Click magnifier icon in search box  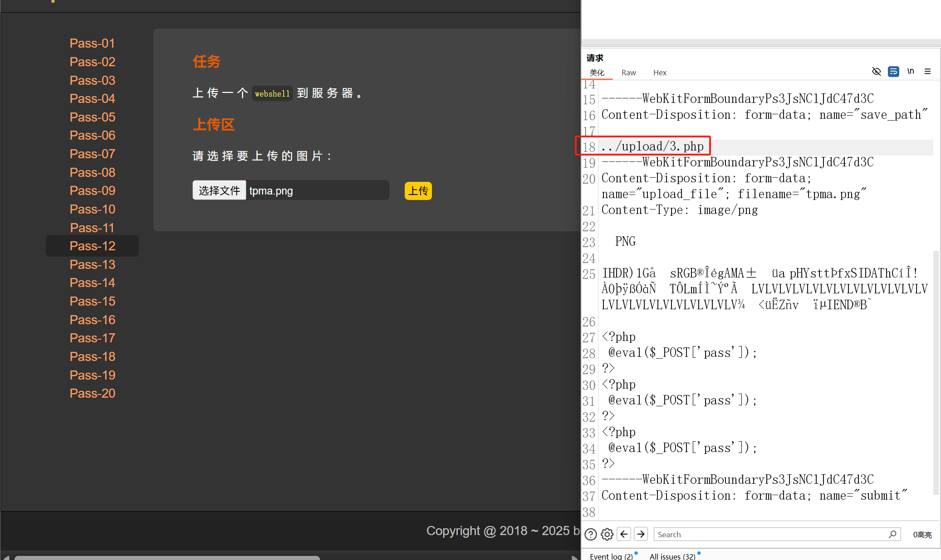[892, 534]
